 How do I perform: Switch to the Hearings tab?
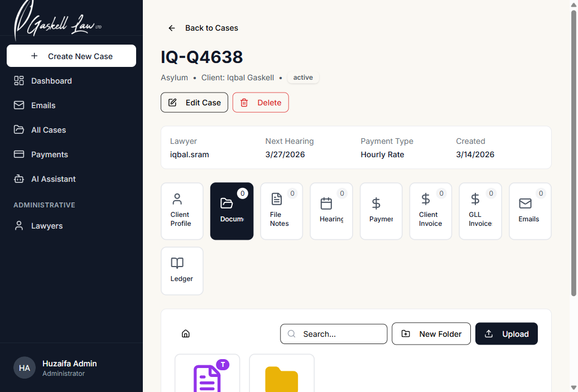[331, 211]
